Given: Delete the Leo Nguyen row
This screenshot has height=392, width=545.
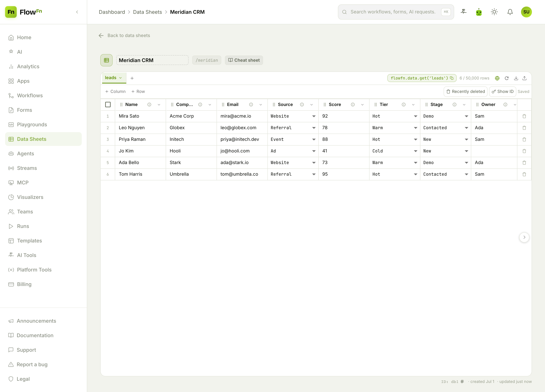Looking at the screenshot, I should [x=524, y=128].
